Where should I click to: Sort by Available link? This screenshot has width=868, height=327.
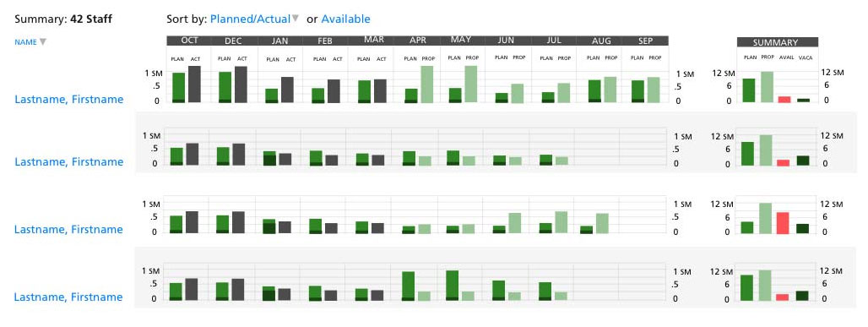(x=345, y=19)
